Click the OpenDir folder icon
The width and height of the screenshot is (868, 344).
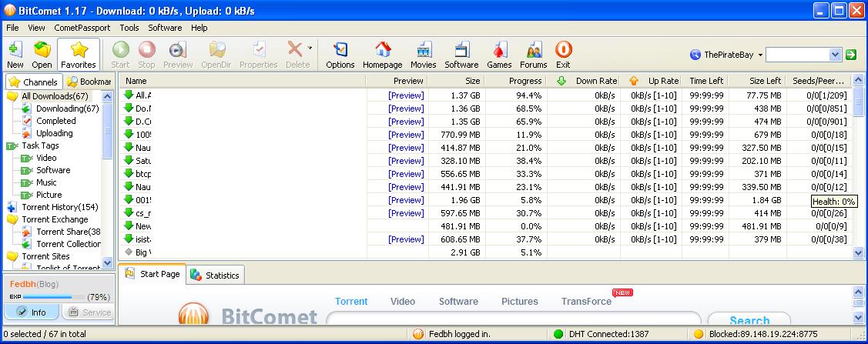pos(217,50)
